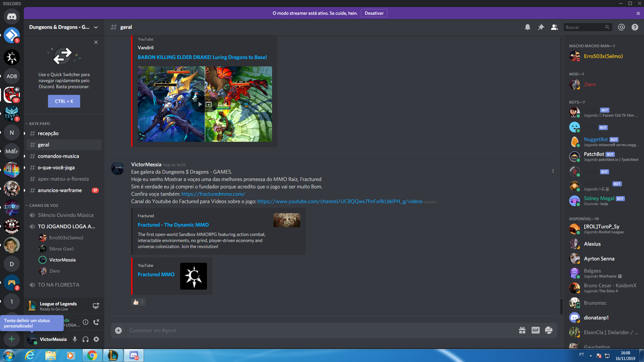Open GIF picker

pos(536,330)
